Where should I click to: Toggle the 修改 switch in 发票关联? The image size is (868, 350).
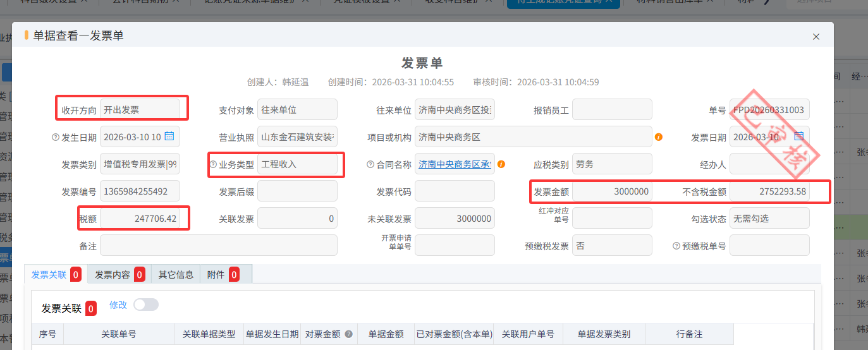[146, 305]
